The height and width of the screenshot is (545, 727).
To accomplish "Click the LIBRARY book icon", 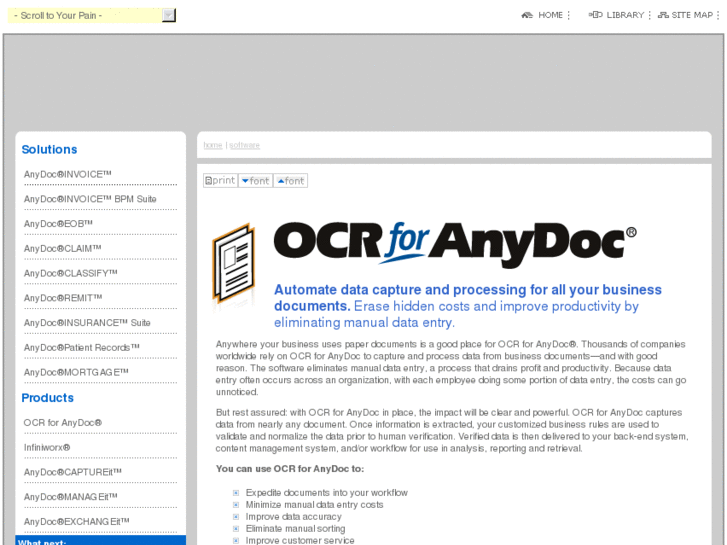I will 595,15.
